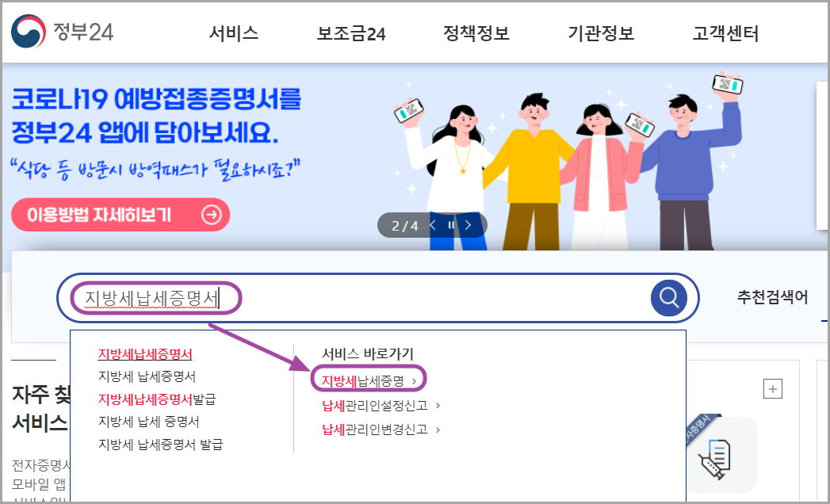This screenshot has width=830, height=504.
Task: Select the 추천검색어 tab
Action: coord(772,297)
